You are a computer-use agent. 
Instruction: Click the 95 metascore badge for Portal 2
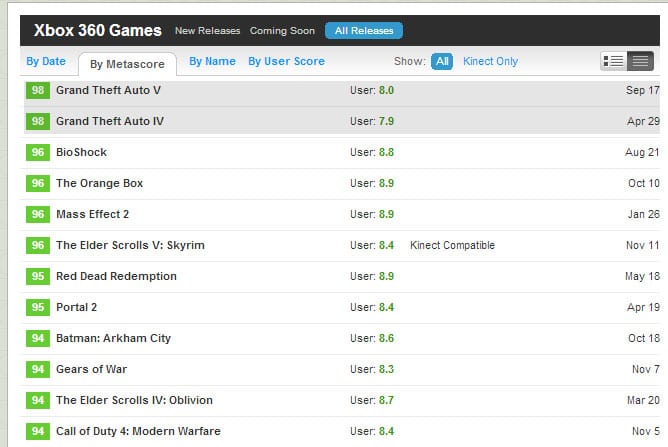[38, 307]
